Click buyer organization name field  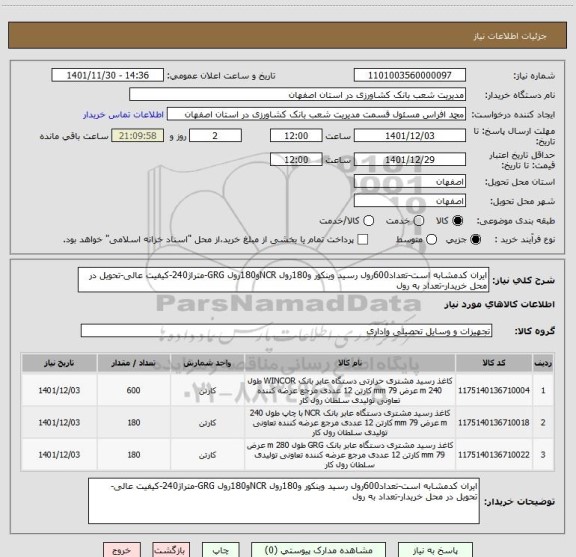pos(298,94)
